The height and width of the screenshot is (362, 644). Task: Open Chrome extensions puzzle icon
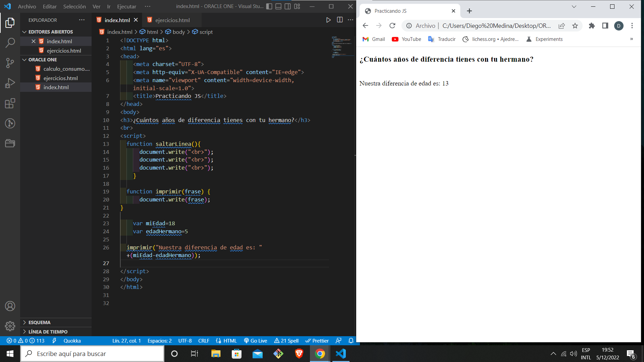(592, 26)
